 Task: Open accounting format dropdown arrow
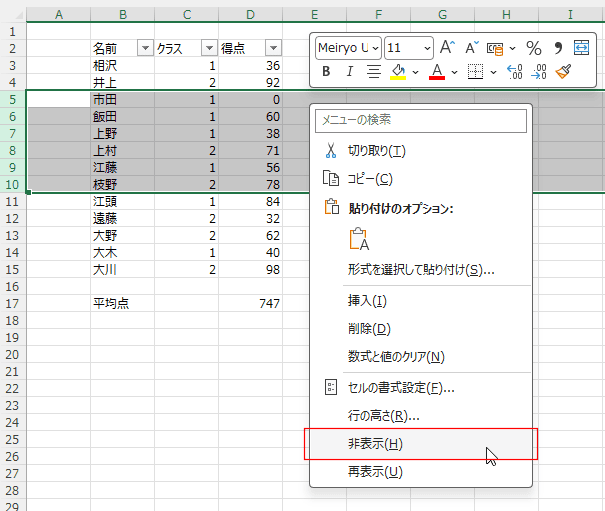pos(512,49)
